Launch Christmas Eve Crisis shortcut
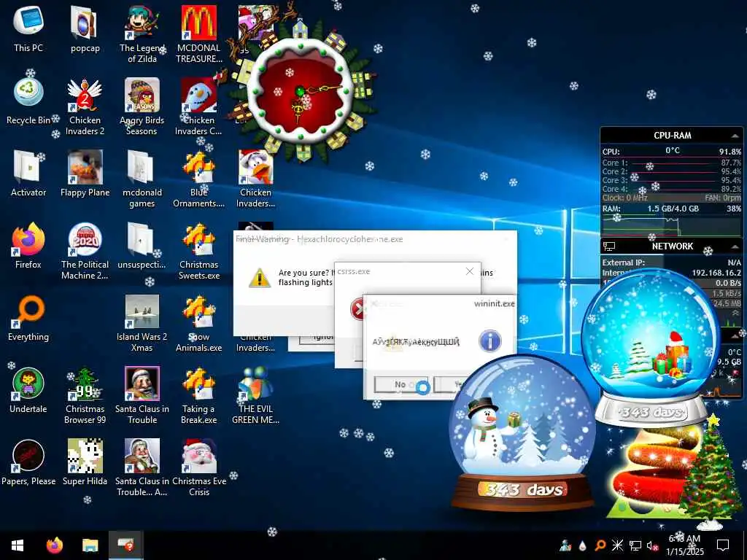747x560 pixels. [x=199, y=469]
